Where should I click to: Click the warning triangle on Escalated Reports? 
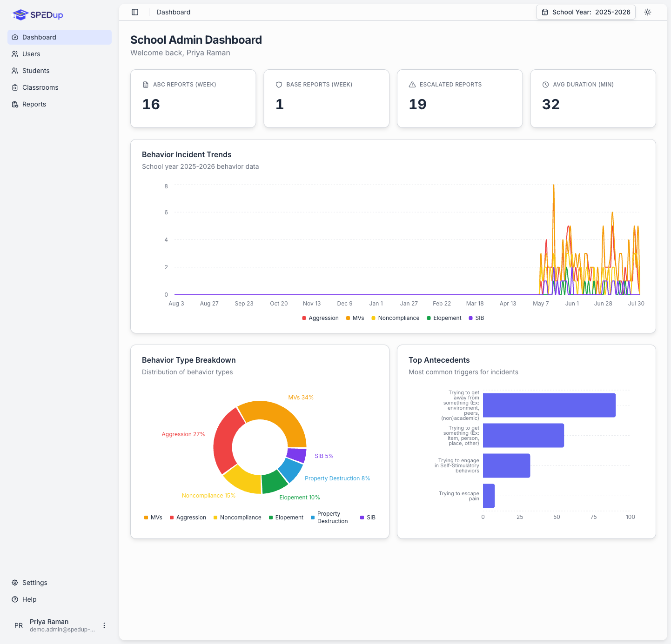tap(412, 85)
